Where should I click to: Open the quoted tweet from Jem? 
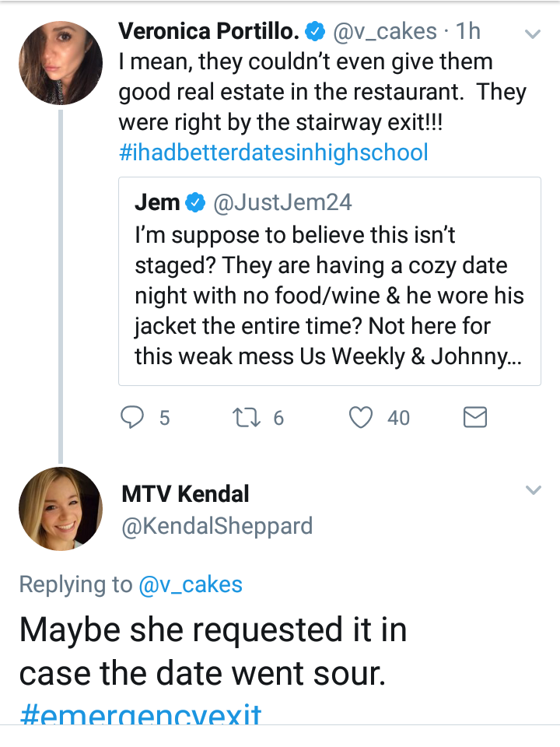point(330,281)
